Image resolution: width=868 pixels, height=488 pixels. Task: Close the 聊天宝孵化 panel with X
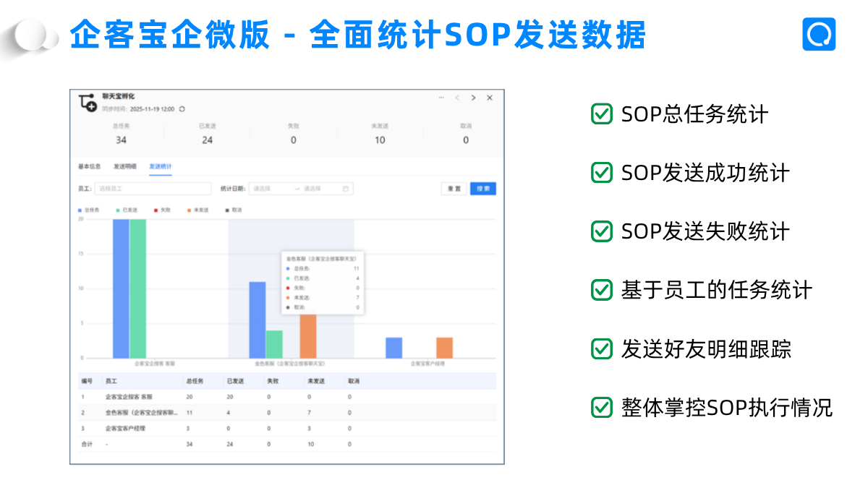click(490, 98)
